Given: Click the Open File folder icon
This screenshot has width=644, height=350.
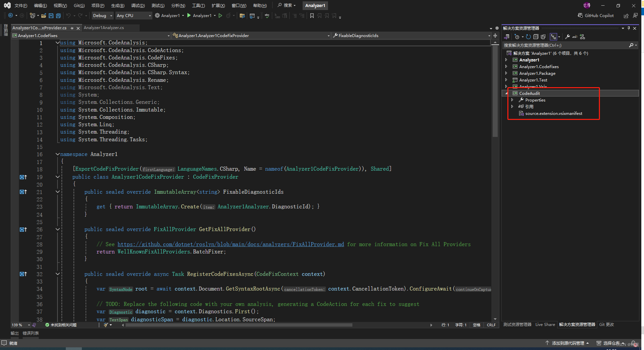Looking at the screenshot, I should 43,15.
